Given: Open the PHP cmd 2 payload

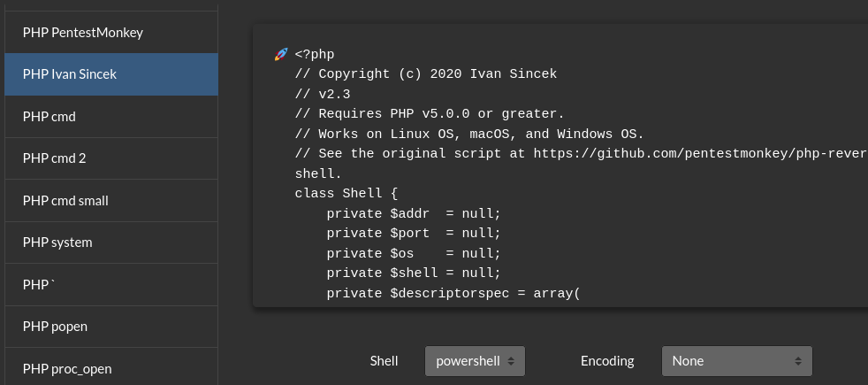Looking at the screenshot, I should (111, 158).
